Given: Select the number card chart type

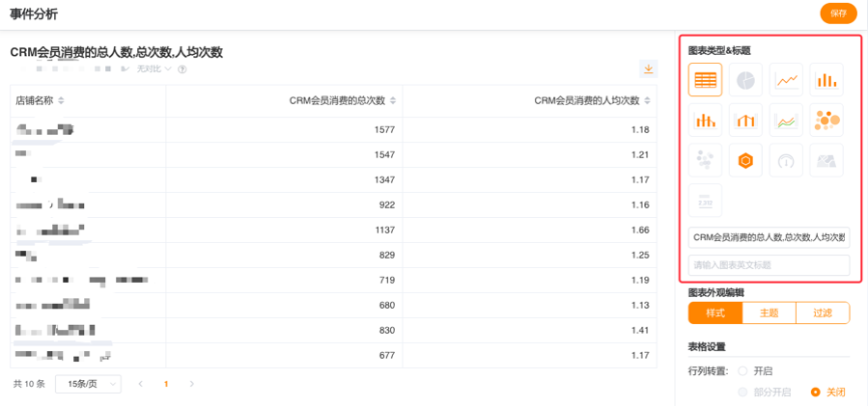Looking at the screenshot, I should pos(705,201).
